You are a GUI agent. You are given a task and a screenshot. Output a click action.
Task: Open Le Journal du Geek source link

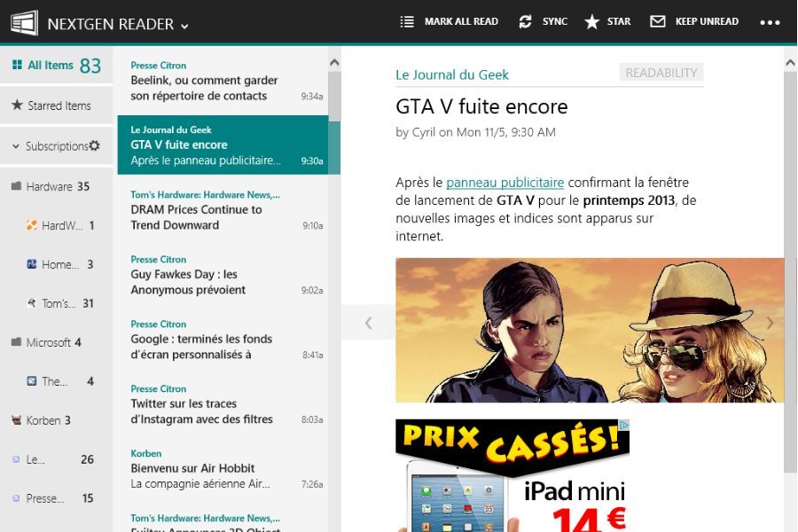[452, 74]
